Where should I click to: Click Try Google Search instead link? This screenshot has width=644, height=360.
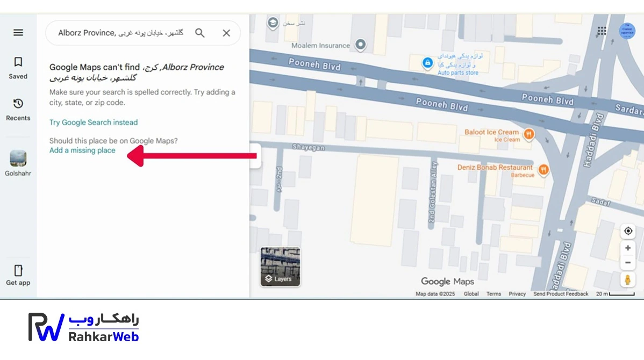94,123
